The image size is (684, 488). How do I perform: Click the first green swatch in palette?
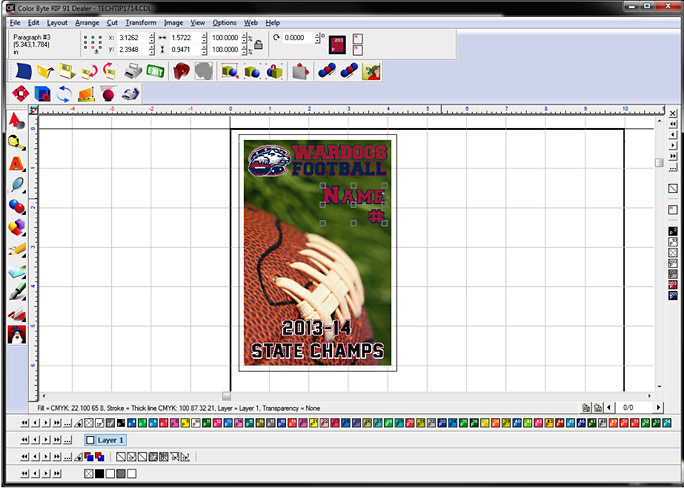(x=142, y=423)
